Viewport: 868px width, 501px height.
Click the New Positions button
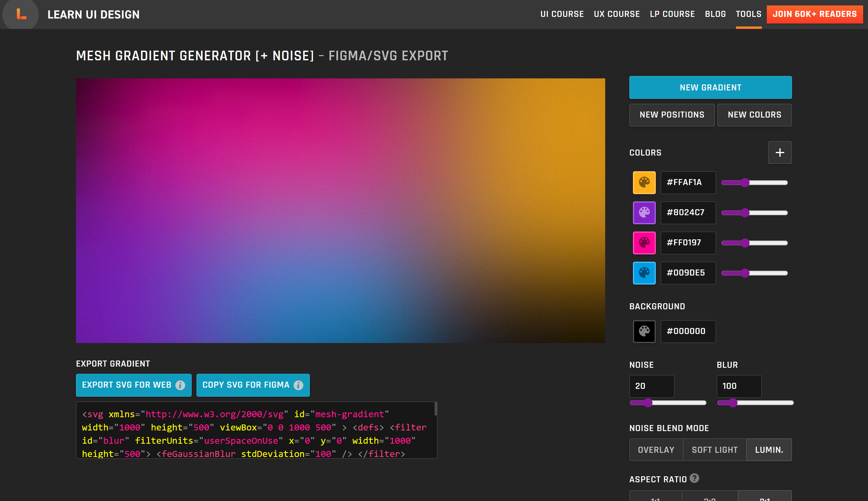(x=672, y=115)
